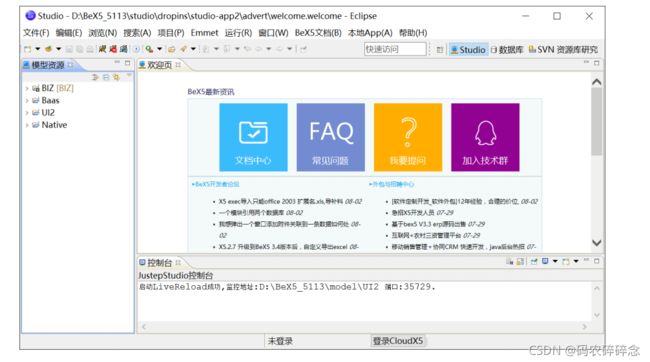Open the 文件(F) menu
The image size is (650, 362).
coord(36,33)
